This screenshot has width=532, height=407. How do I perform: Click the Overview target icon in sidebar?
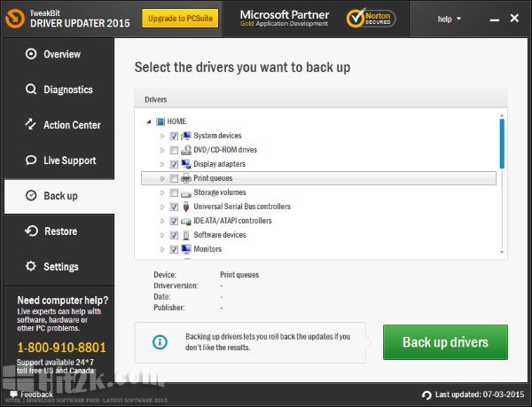(31, 54)
